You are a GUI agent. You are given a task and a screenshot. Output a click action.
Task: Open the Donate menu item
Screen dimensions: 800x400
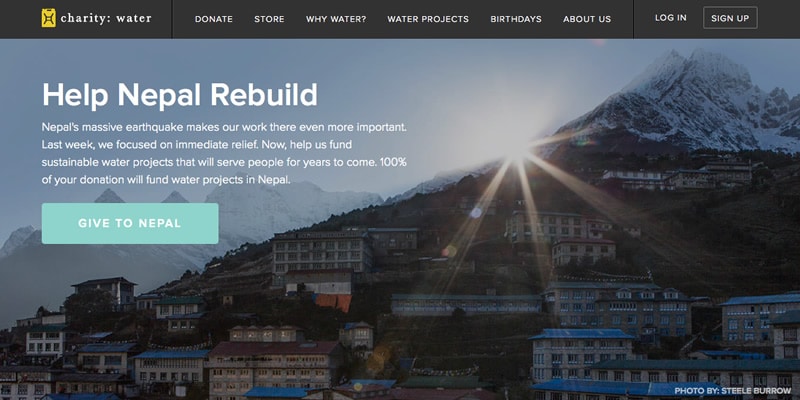point(214,19)
